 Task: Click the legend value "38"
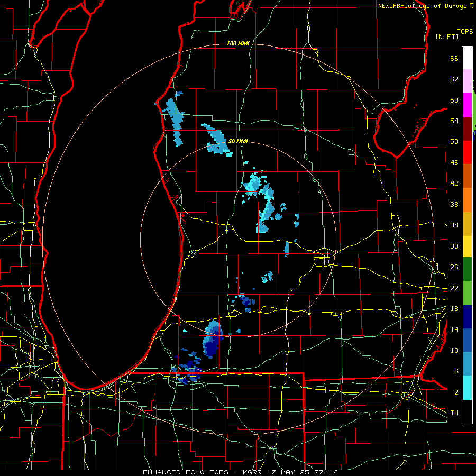coord(454,205)
